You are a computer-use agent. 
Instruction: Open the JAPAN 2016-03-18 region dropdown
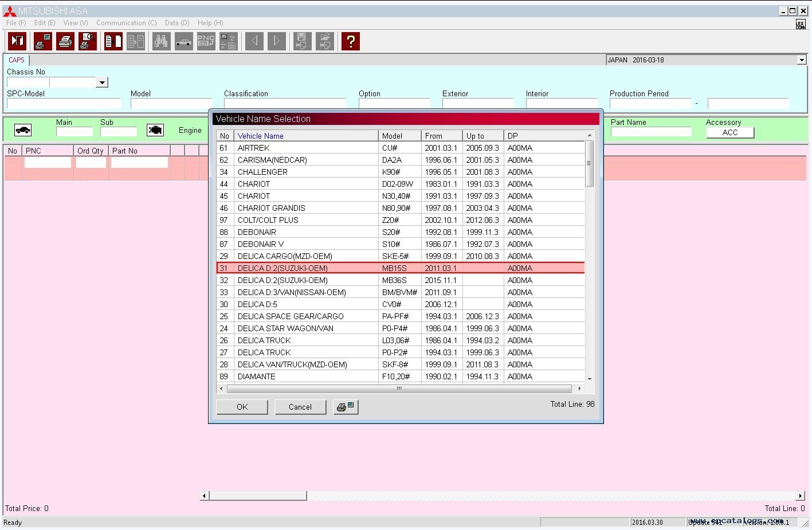tap(802, 60)
